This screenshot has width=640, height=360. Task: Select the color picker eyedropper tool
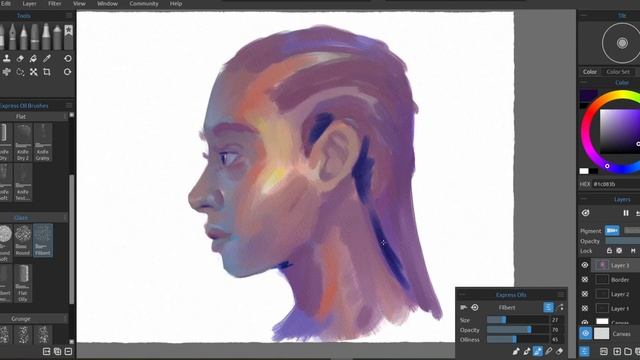click(x=47, y=59)
